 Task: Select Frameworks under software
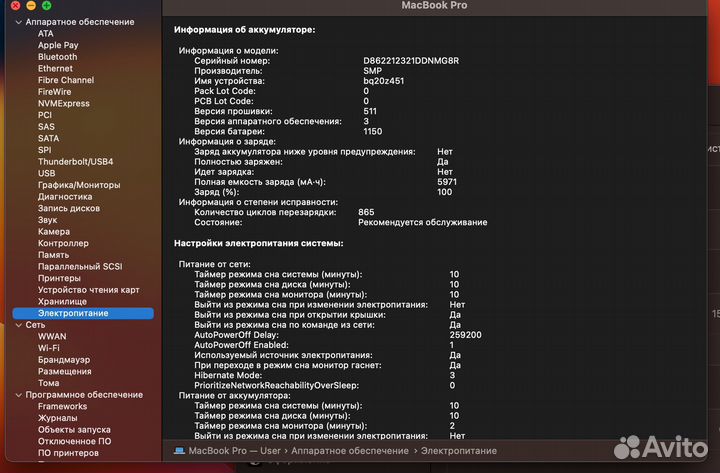coord(62,406)
